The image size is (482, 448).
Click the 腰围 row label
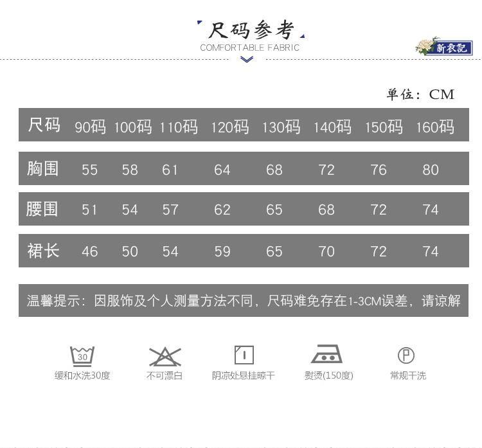43,210
